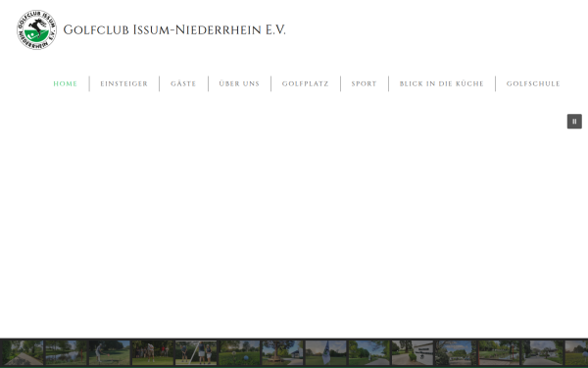Open the Einsteiger menu item
The width and height of the screenshot is (588, 368).
(x=124, y=83)
